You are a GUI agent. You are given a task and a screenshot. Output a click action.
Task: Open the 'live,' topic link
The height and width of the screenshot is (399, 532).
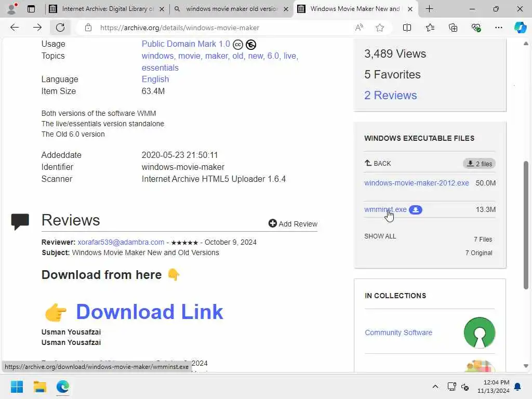click(x=291, y=56)
